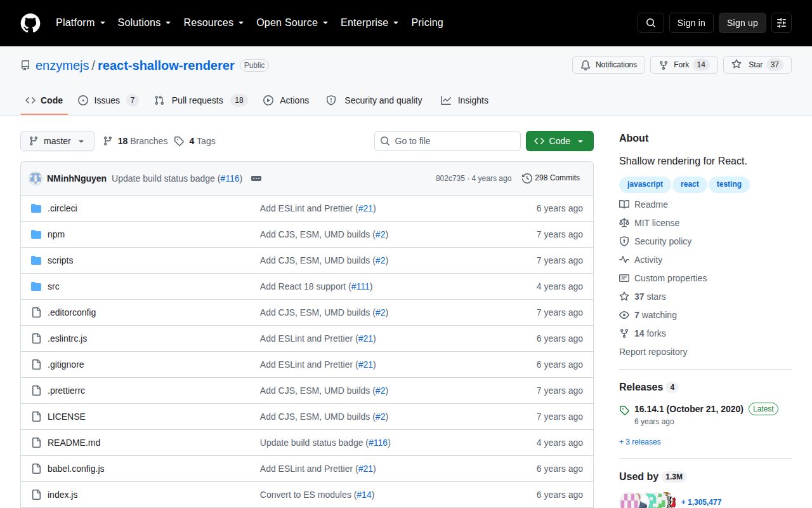
Task: Open the .prettierrc file
Action: [66, 391]
